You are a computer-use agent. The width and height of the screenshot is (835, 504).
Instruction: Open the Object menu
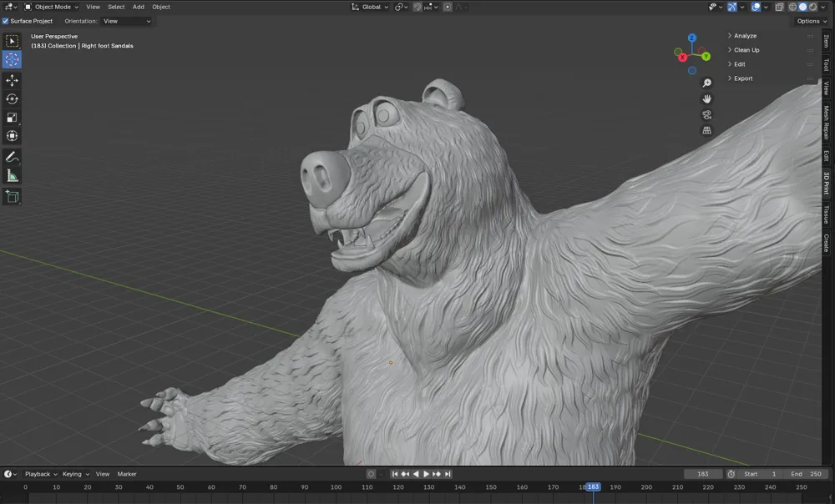pos(161,7)
